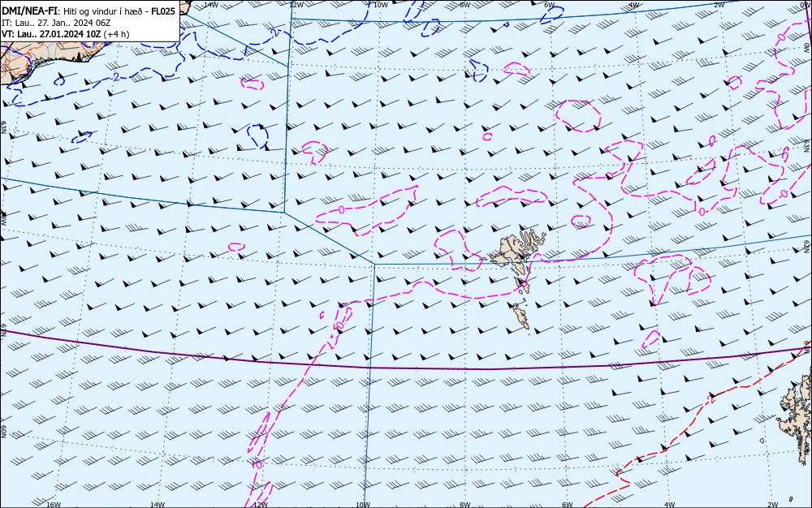Click the 10W longitude label on the top edge

click(x=381, y=5)
